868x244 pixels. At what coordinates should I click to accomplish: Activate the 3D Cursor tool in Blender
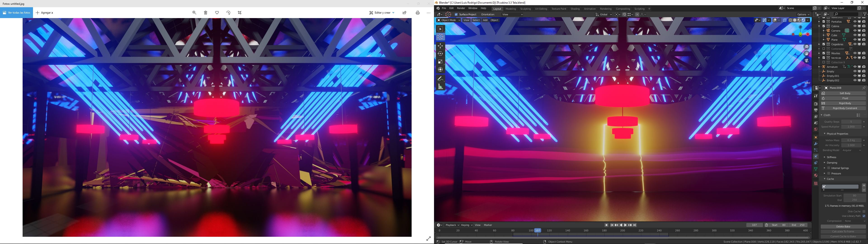tap(440, 37)
